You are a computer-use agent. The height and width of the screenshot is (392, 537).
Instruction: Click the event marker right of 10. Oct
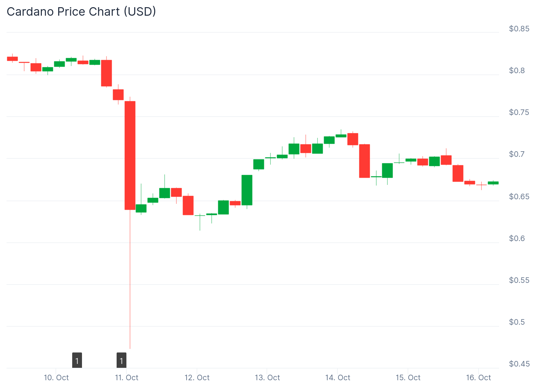pyautogui.click(x=77, y=360)
